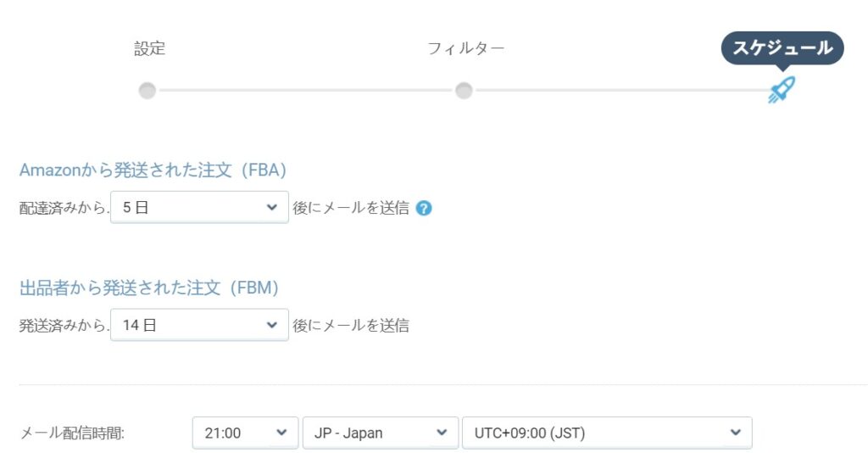Viewport: 868px width, 453px height.
Task: Click the rocket icon on the progress bar
Action: coord(782,90)
